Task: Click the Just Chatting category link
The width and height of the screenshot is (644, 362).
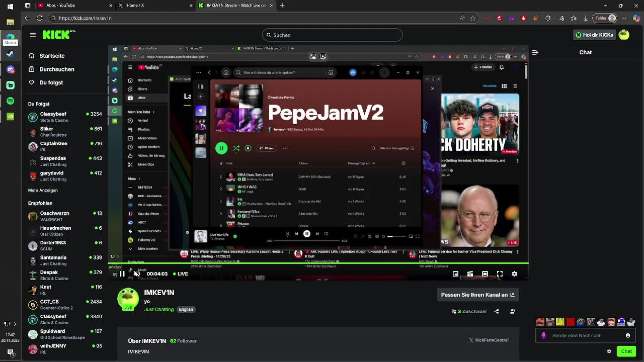Action: (x=159, y=309)
